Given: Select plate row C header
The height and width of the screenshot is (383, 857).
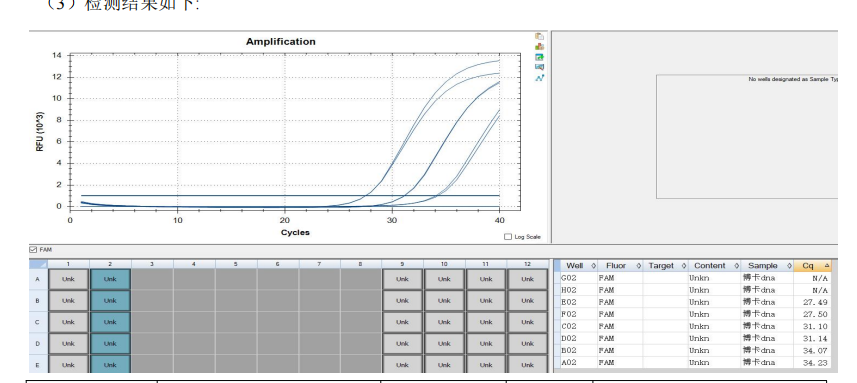Looking at the screenshot, I should (38, 322).
